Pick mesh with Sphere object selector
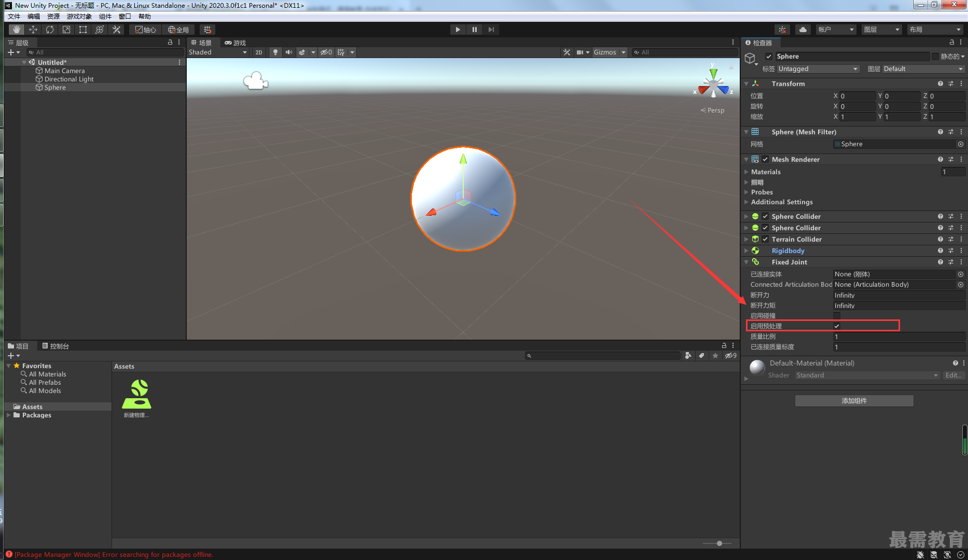Image resolution: width=968 pixels, height=560 pixels. point(961,144)
